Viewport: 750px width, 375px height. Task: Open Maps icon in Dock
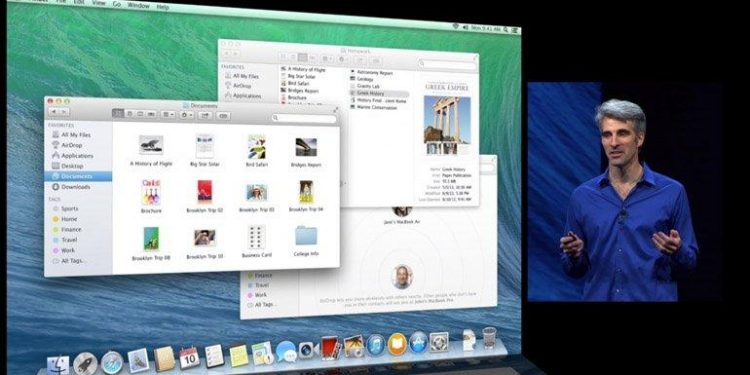pos(262,353)
